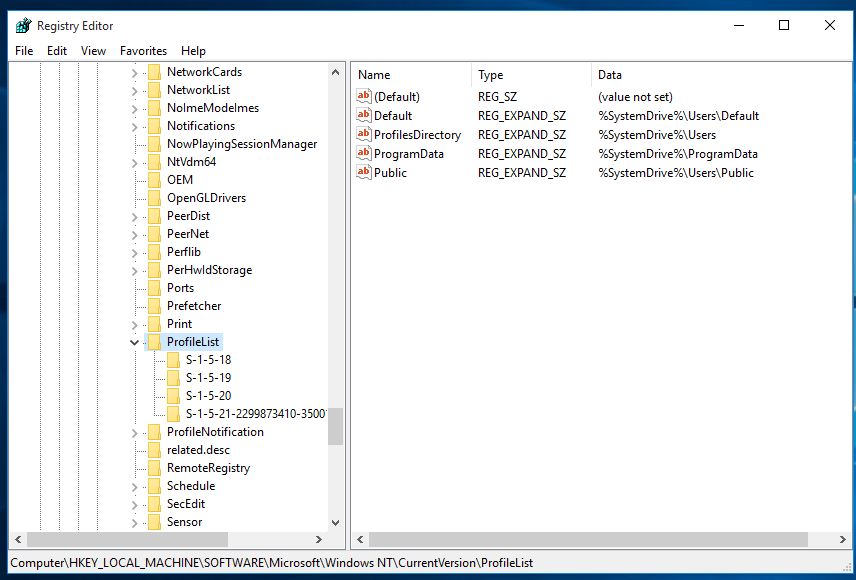Click the ProfileList folder icon
Screen dimensions: 856x580
[x=154, y=342]
